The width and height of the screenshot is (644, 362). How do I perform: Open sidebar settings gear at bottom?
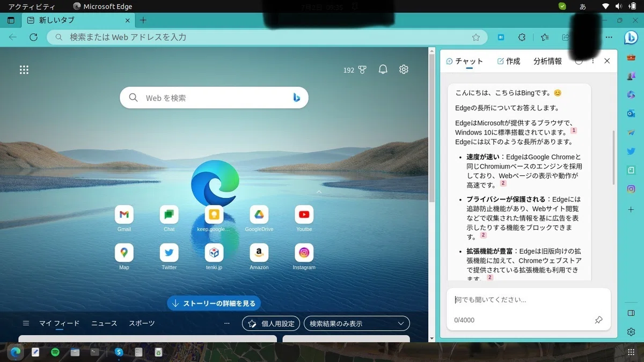631,332
